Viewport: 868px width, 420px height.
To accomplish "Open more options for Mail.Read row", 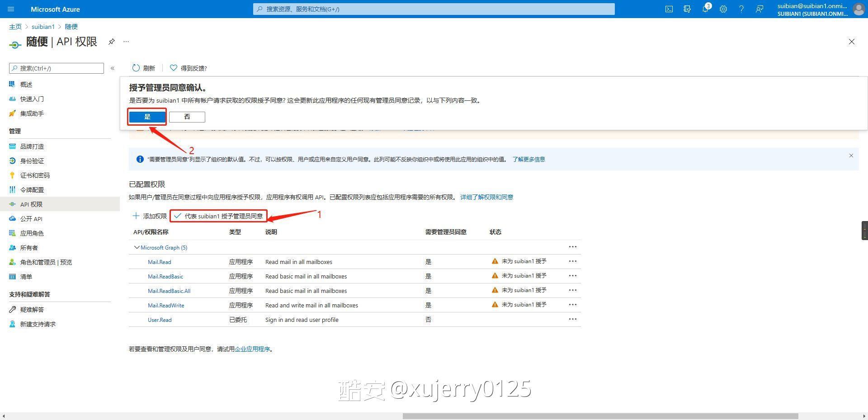I will 572,261.
